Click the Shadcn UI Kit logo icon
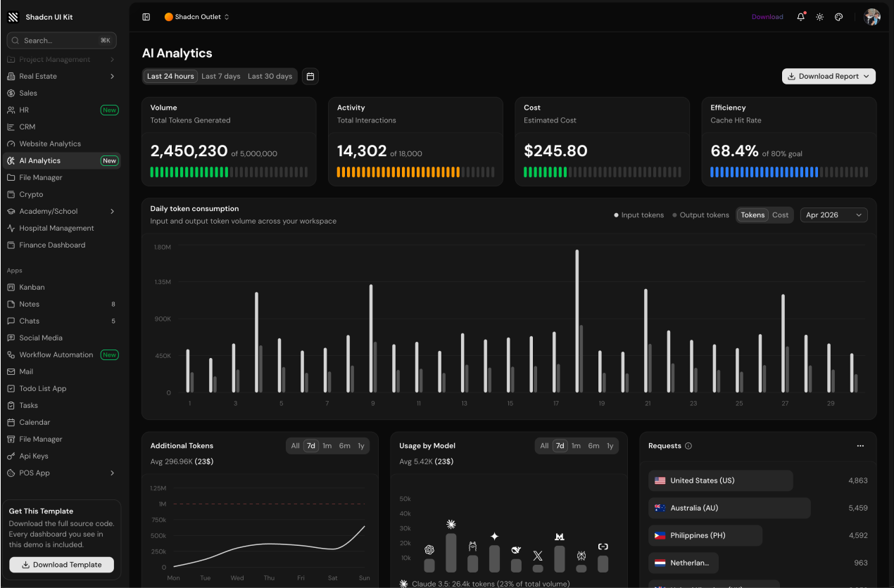This screenshot has height=588, width=894. click(x=13, y=17)
